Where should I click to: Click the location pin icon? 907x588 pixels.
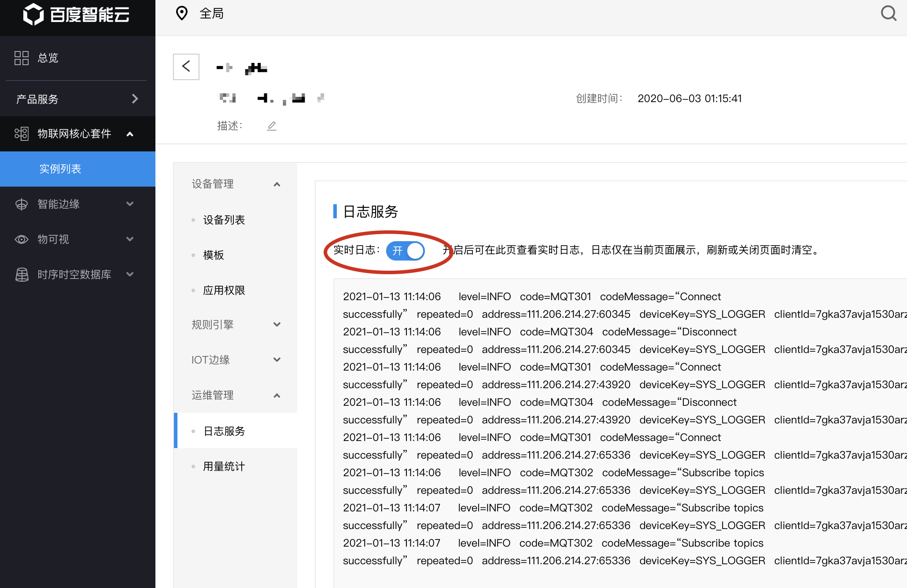click(x=181, y=14)
